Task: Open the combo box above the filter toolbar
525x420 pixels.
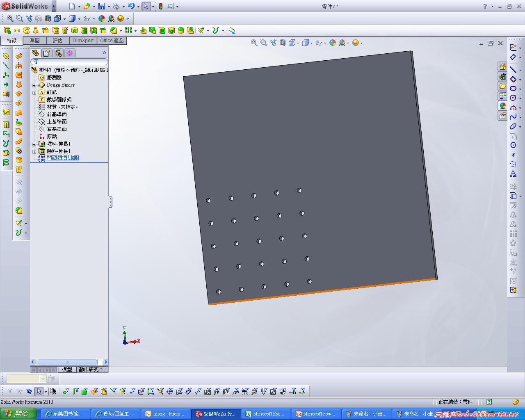Action: click(26, 379)
